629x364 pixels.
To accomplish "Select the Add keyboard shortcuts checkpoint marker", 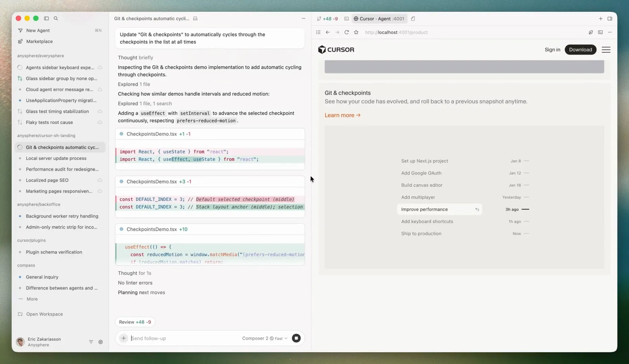I will (x=526, y=221).
